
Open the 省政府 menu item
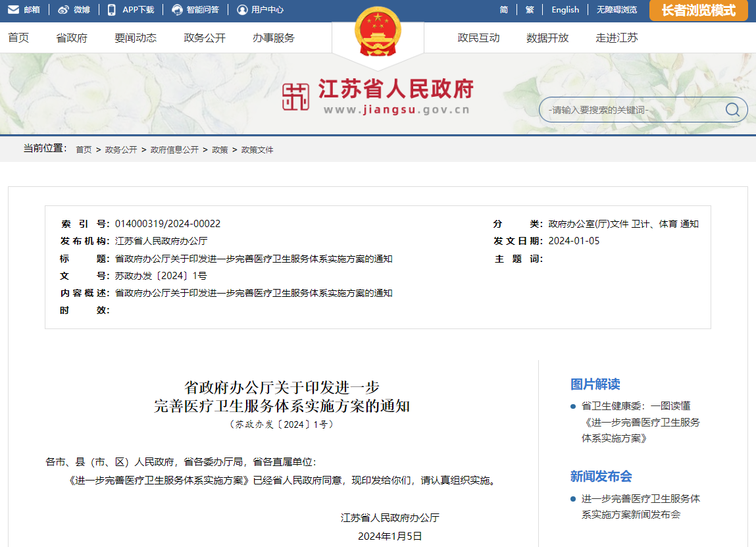(x=72, y=38)
